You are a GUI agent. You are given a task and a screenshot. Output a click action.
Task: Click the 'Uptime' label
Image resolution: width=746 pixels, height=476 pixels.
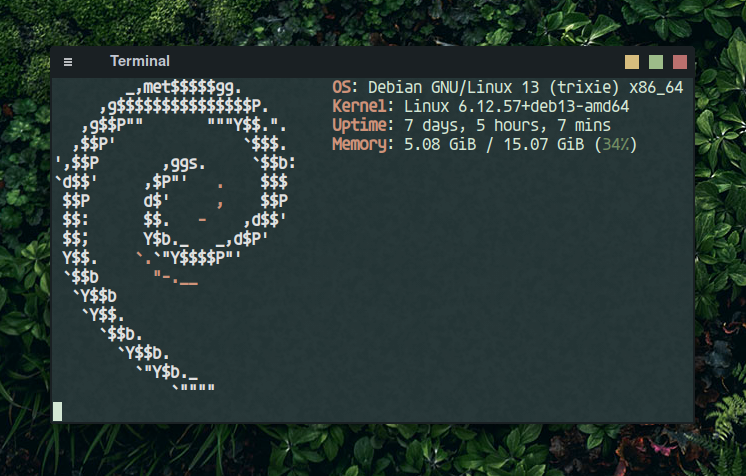coord(359,125)
